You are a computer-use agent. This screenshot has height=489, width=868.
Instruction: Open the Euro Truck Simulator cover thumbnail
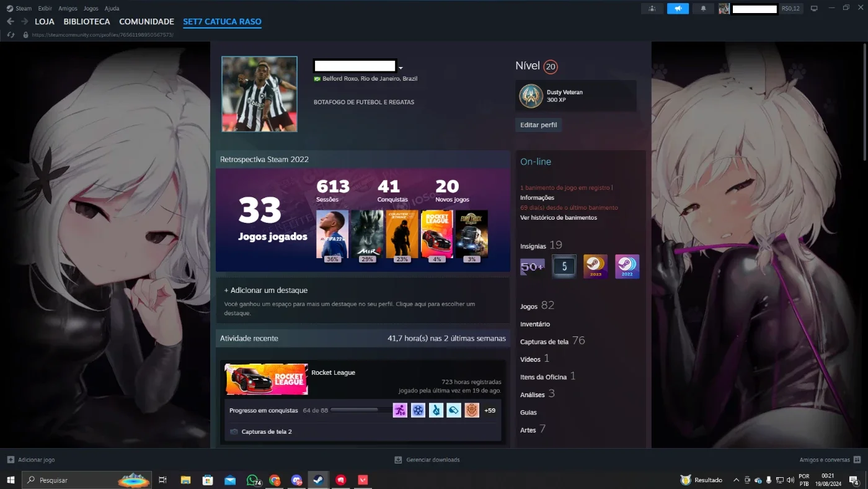(x=472, y=234)
